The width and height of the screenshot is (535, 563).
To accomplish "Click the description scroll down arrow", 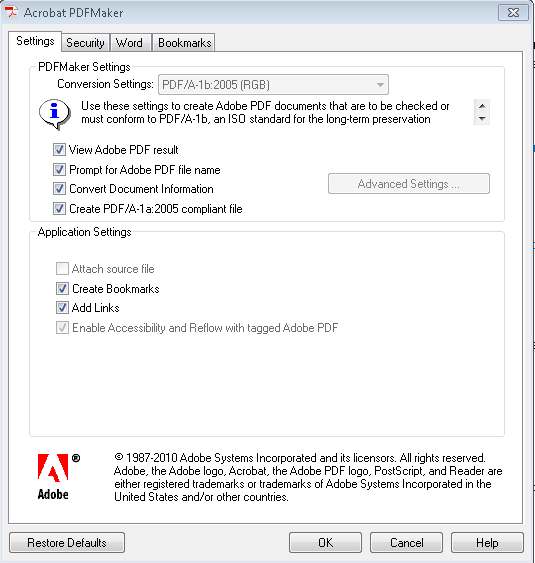I will click(x=482, y=118).
